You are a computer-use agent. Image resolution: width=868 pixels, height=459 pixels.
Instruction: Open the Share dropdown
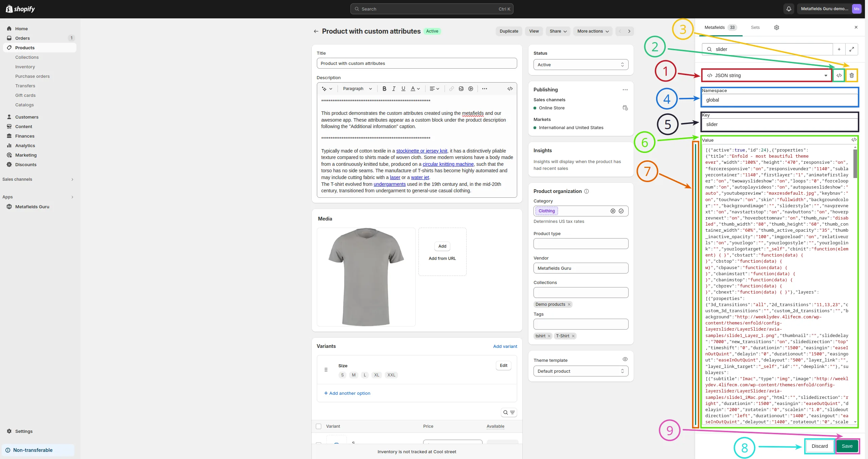558,31
